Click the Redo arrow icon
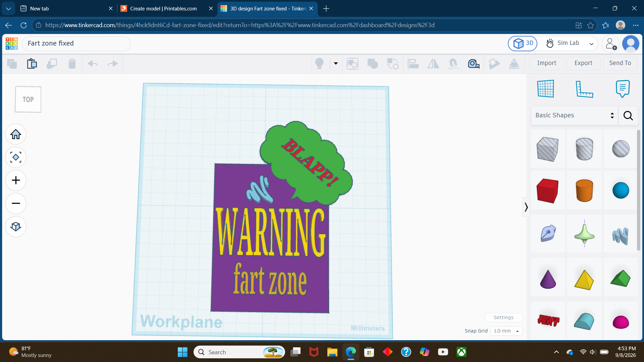The width and height of the screenshot is (644, 362). [x=112, y=63]
